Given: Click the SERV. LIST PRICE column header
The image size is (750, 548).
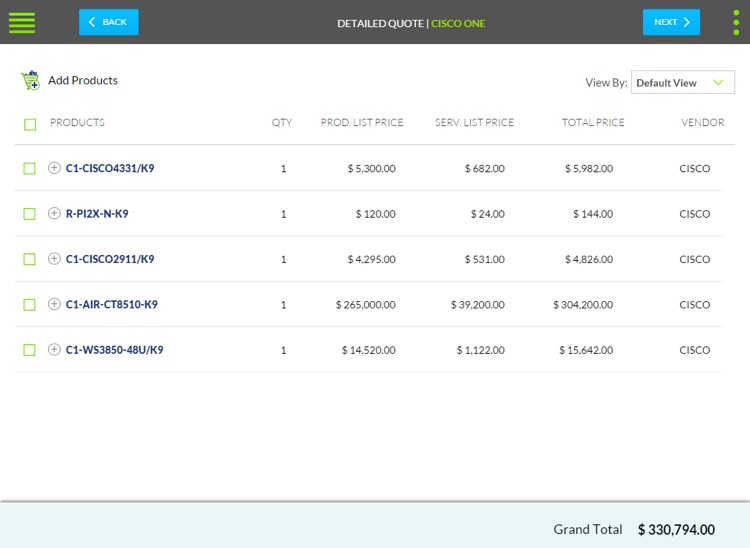Looking at the screenshot, I should pos(474,122).
